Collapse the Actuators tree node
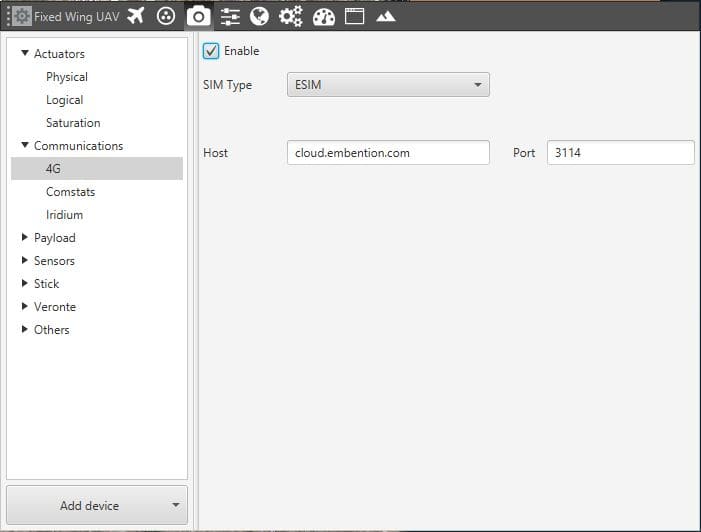Image resolution: width=701 pixels, height=532 pixels. 25,53
